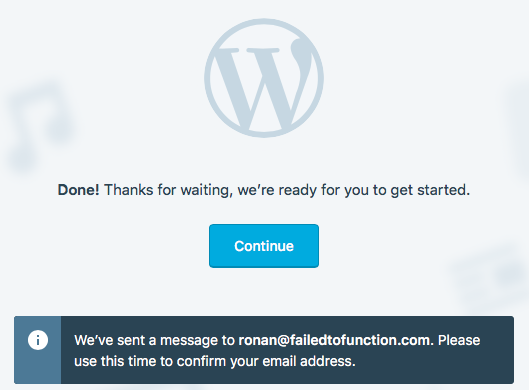
Task: Click the "We've sent a message to" text
Action: [154, 340]
